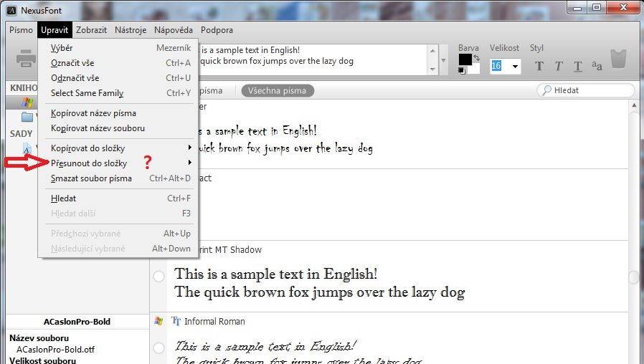Image resolution: width=644 pixels, height=364 pixels.
Task: Choose Select Same Family menu entry
Action: point(118,93)
